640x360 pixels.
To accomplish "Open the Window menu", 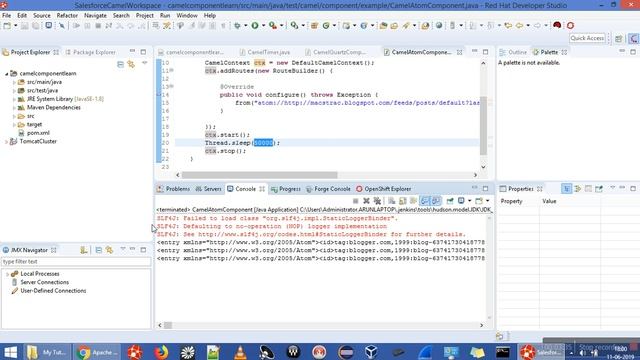I will coord(187,16).
